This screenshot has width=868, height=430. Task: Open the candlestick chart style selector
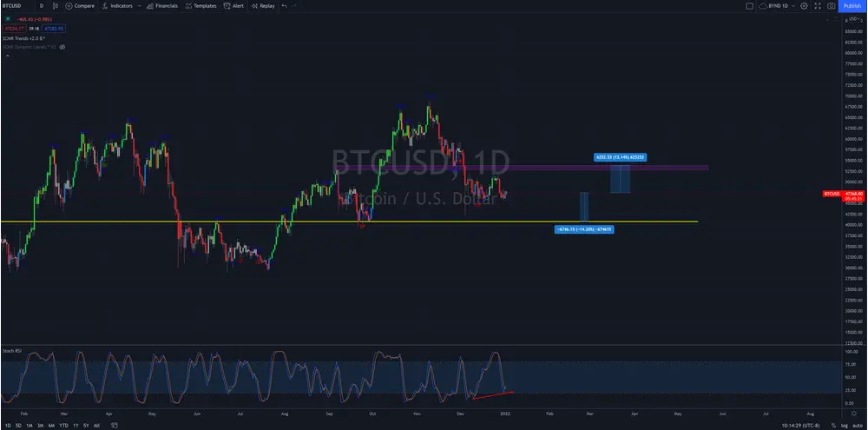[x=55, y=5]
